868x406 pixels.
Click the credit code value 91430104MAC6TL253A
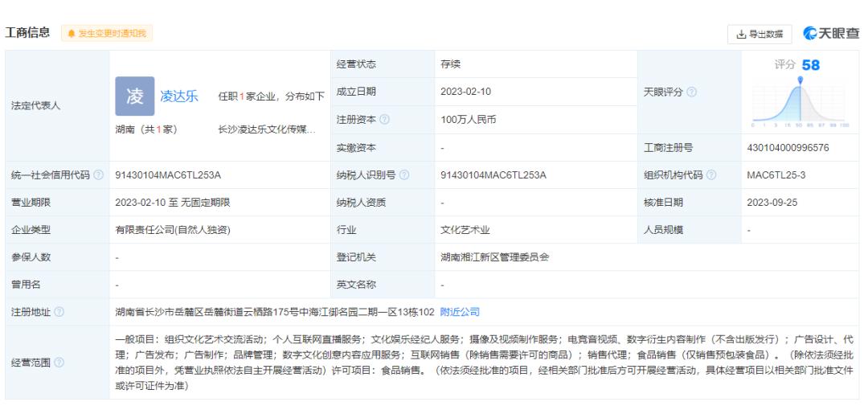168,175
